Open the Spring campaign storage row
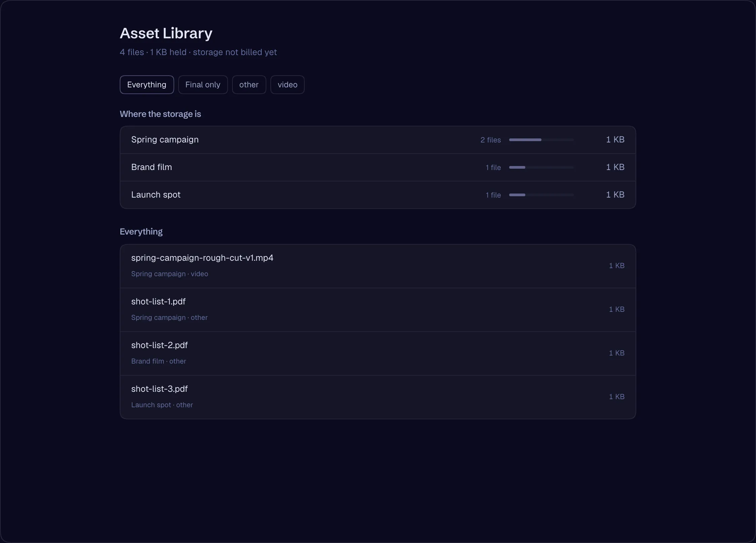 coord(378,140)
